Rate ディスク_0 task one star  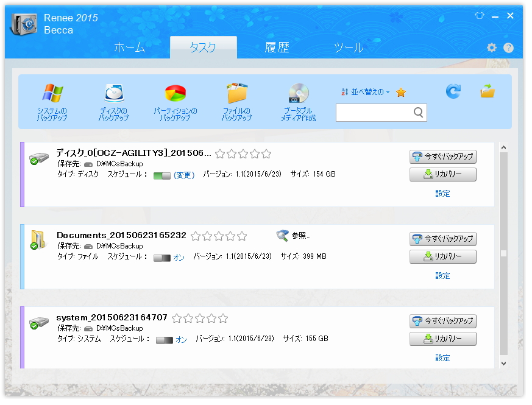click(220, 154)
